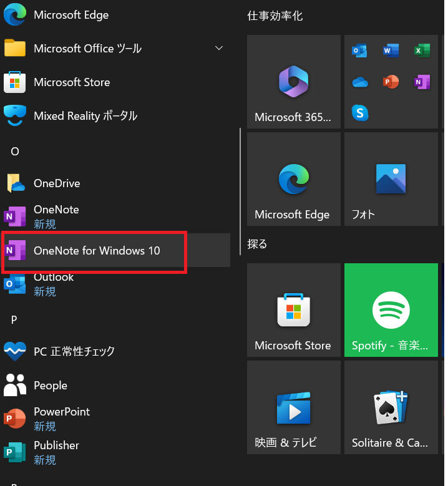
Task: Open the People app
Action: (x=50, y=386)
